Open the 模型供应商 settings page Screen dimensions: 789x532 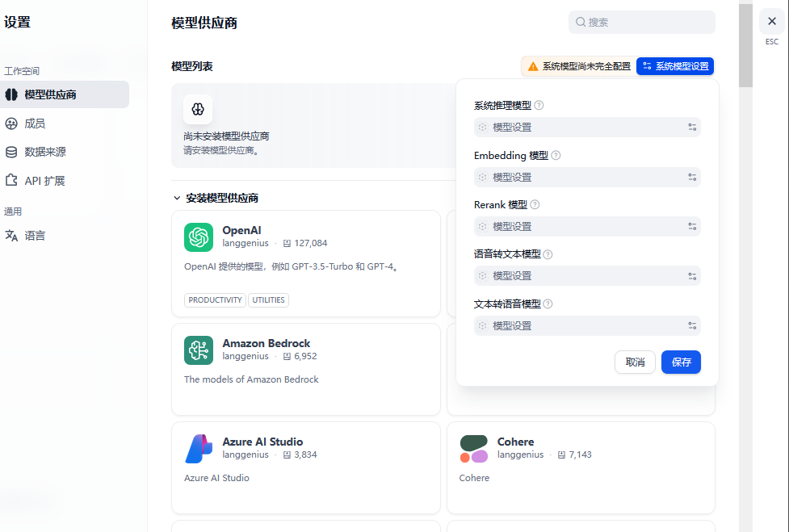pyautogui.click(x=65, y=94)
